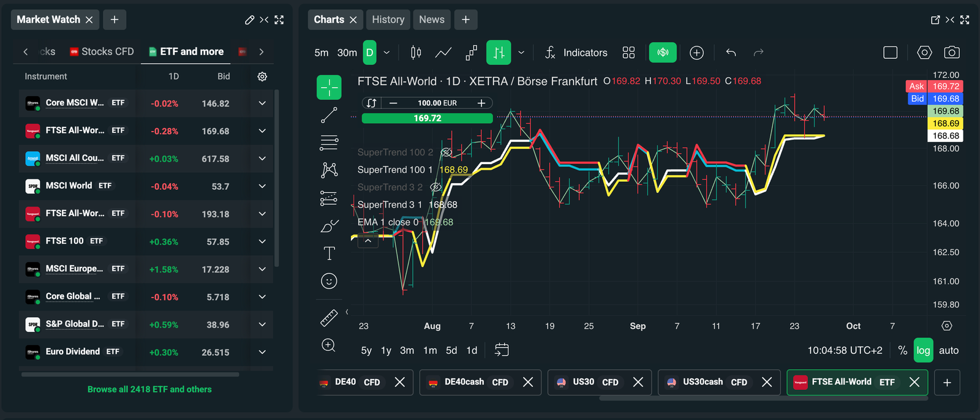The width and height of the screenshot is (980, 420).
Task: Expand the S&P Global D... row
Action: [262, 324]
